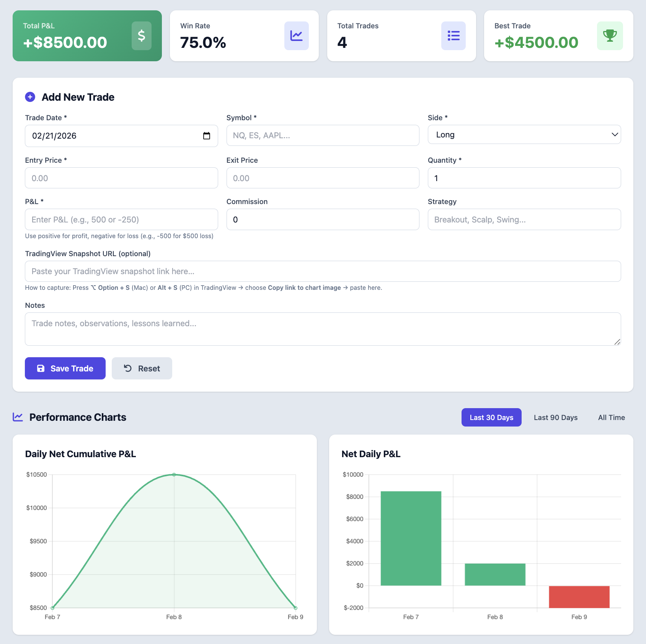Click the peak point on cumulative P&L curve

(174, 474)
